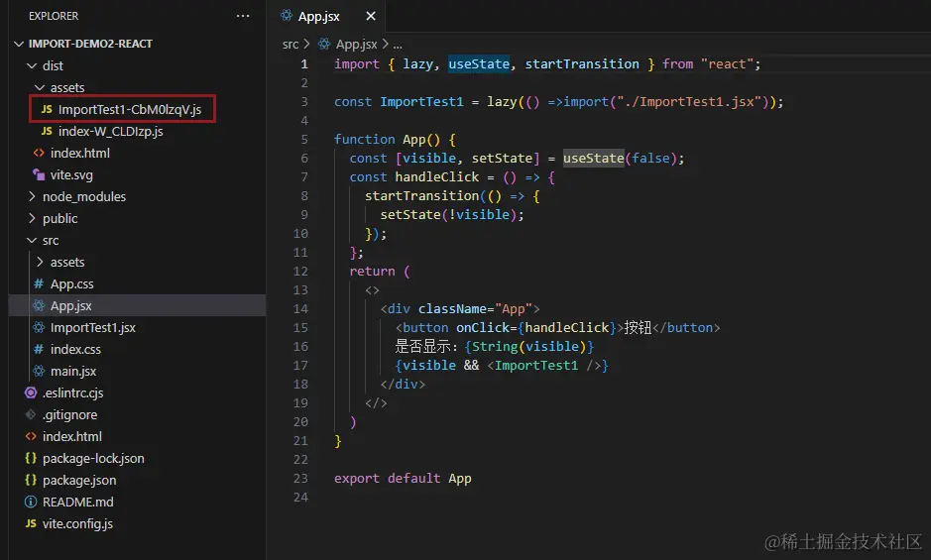Click the HTML icon of dist index.html

(x=39, y=154)
